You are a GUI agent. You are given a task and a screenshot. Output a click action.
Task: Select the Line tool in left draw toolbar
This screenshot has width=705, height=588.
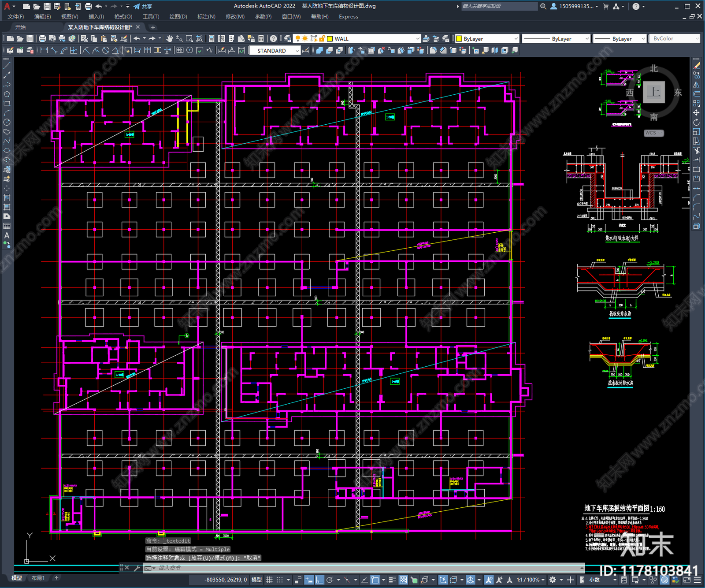click(x=7, y=65)
